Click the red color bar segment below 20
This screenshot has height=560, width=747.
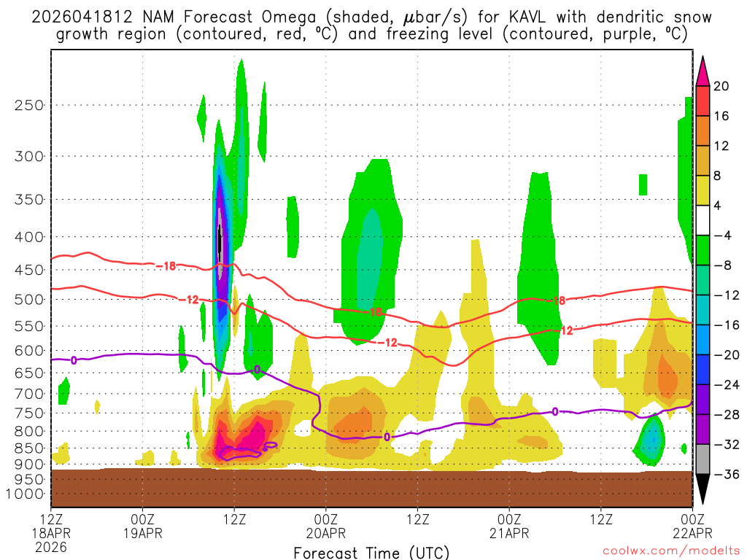click(703, 101)
